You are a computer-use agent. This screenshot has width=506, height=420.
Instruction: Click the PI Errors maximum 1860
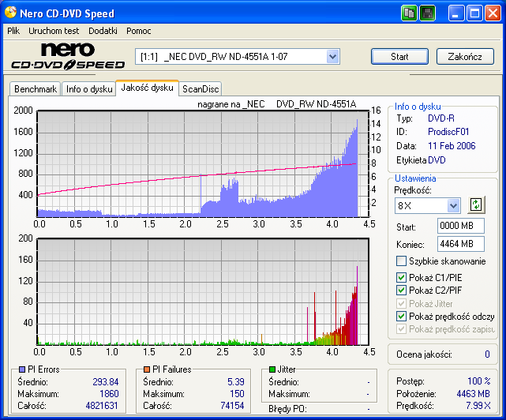pyautogui.click(x=109, y=393)
